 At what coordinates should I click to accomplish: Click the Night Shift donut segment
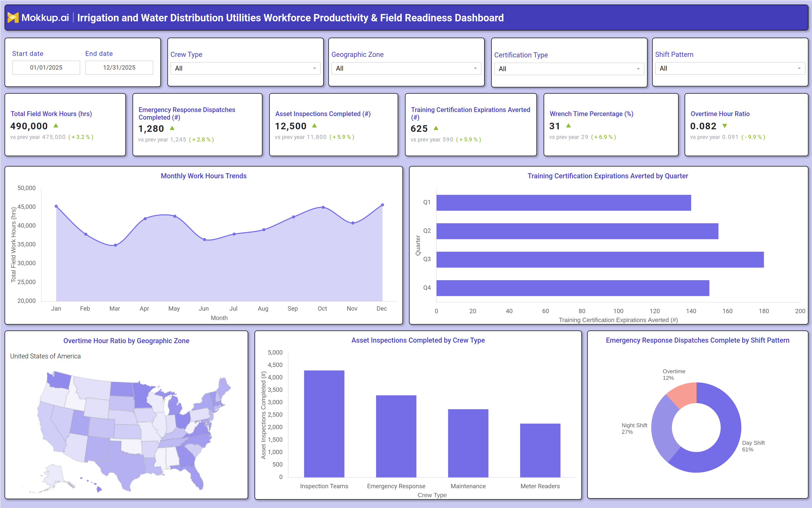663,431
